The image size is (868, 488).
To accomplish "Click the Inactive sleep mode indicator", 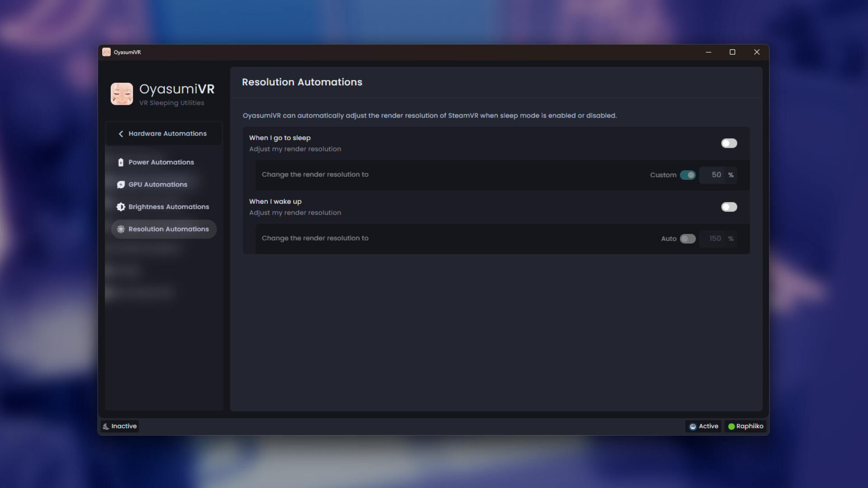I will (x=119, y=426).
